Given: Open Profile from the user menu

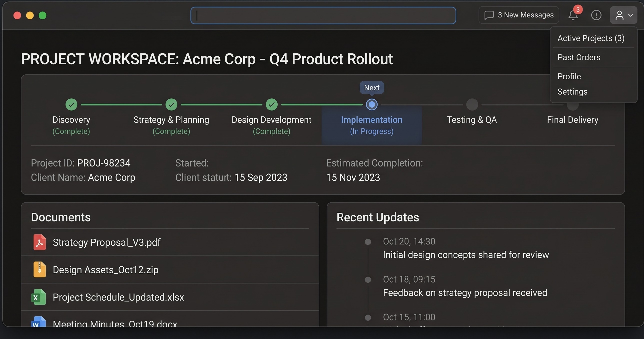Looking at the screenshot, I should (x=569, y=76).
